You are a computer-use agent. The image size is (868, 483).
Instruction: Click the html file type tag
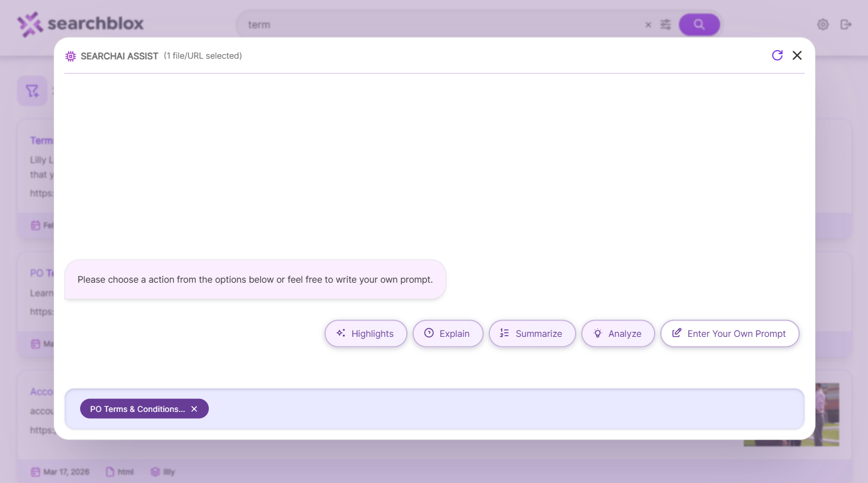point(120,472)
